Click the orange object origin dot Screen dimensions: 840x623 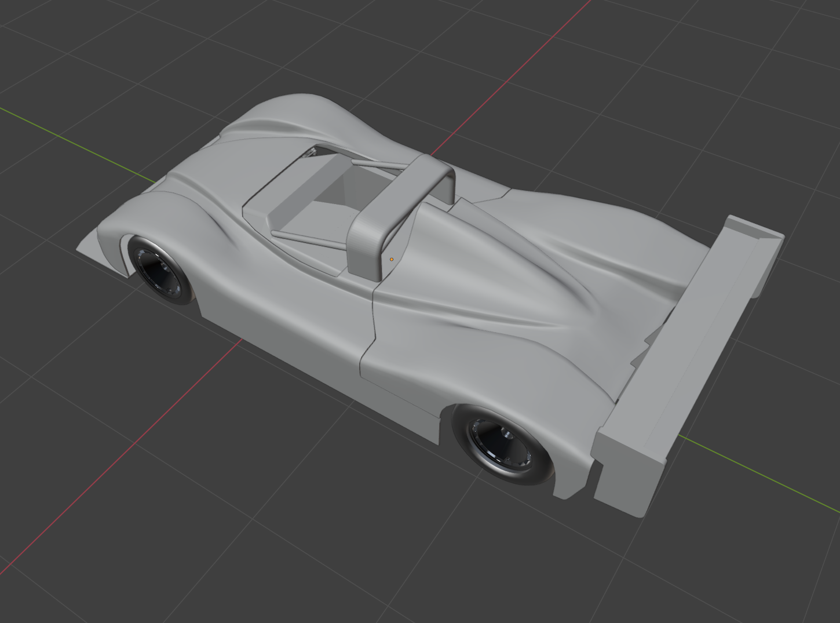[x=392, y=260]
